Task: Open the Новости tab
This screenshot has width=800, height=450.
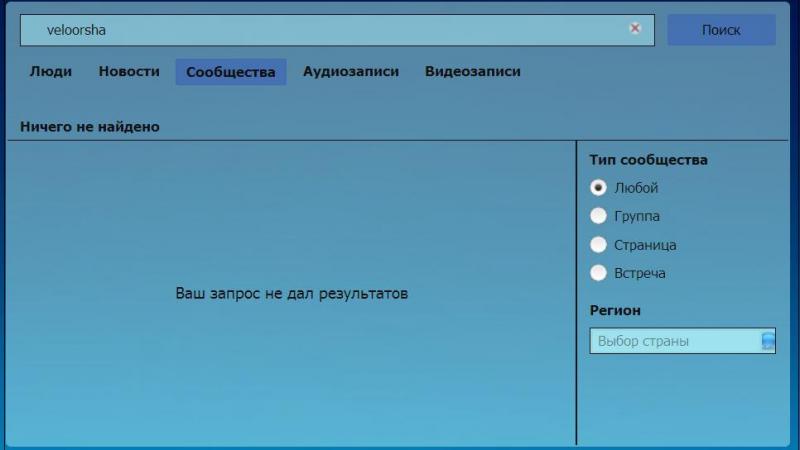Action: (129, 71)
